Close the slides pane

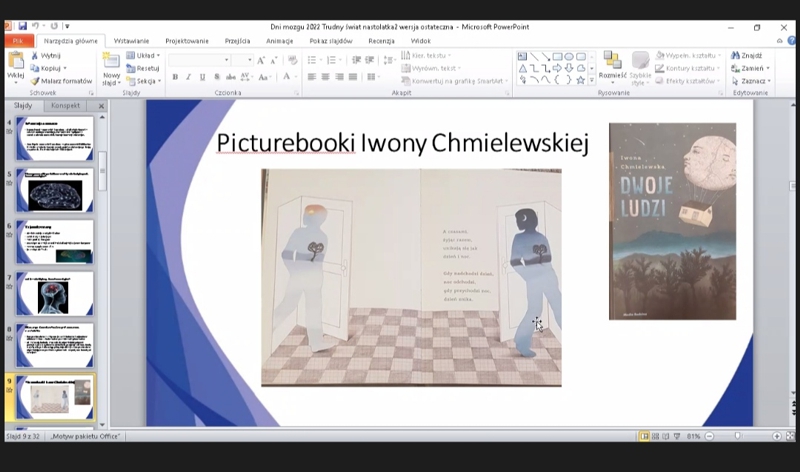[x=101, y=106]
